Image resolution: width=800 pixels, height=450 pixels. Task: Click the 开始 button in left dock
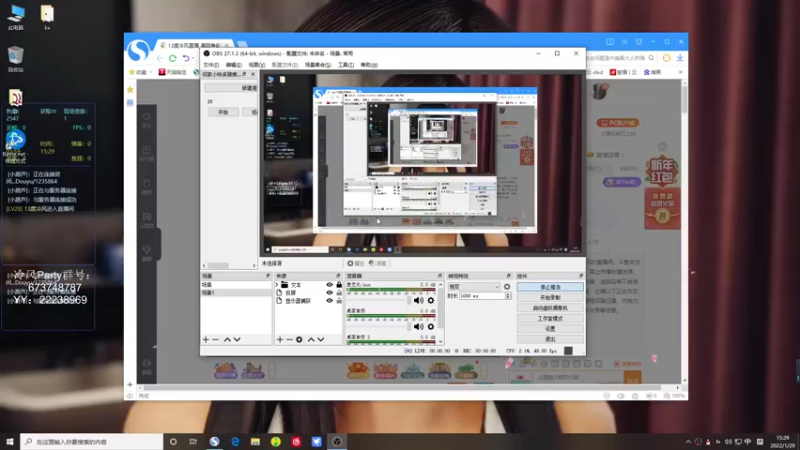(x=223, y=112)
